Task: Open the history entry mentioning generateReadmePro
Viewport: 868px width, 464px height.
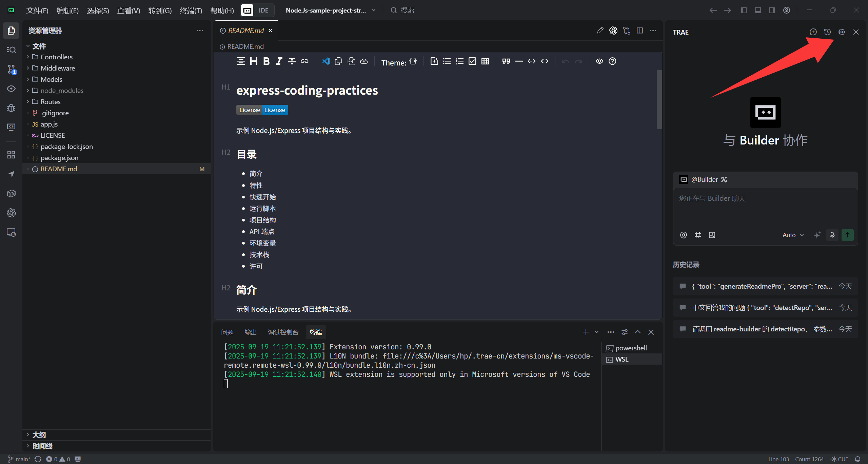Action: coord(765,286)
